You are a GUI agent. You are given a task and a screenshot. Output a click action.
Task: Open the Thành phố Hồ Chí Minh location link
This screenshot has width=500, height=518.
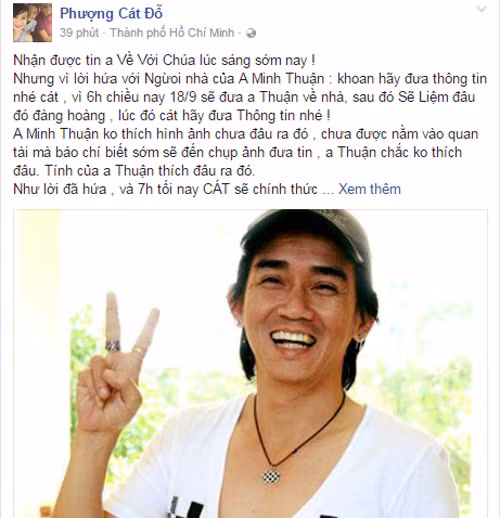172,33
